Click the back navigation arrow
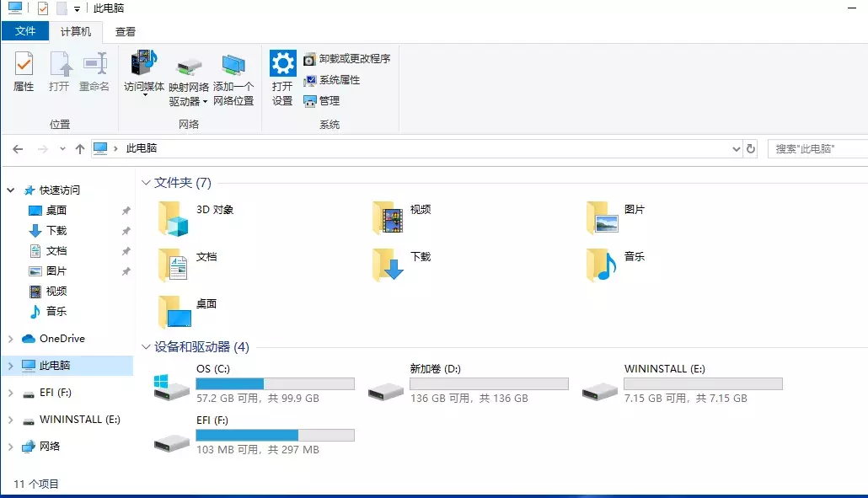868x498 pixels. tap(18, 149)
